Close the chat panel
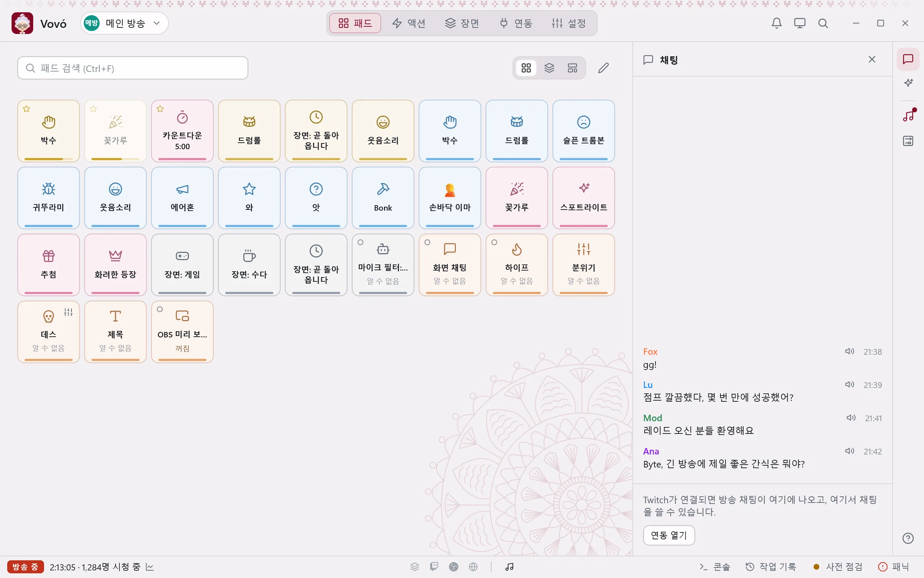 [872, 59]
